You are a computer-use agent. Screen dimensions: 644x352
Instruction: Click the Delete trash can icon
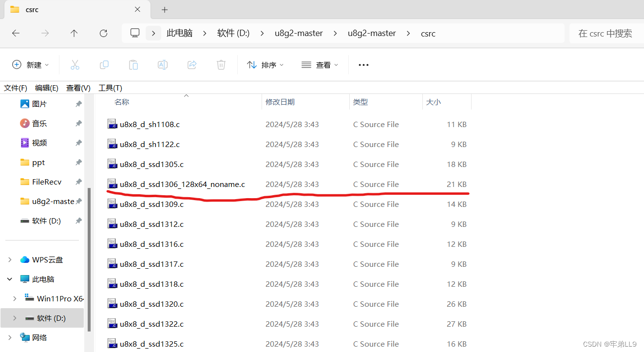(x=221, y=65)
